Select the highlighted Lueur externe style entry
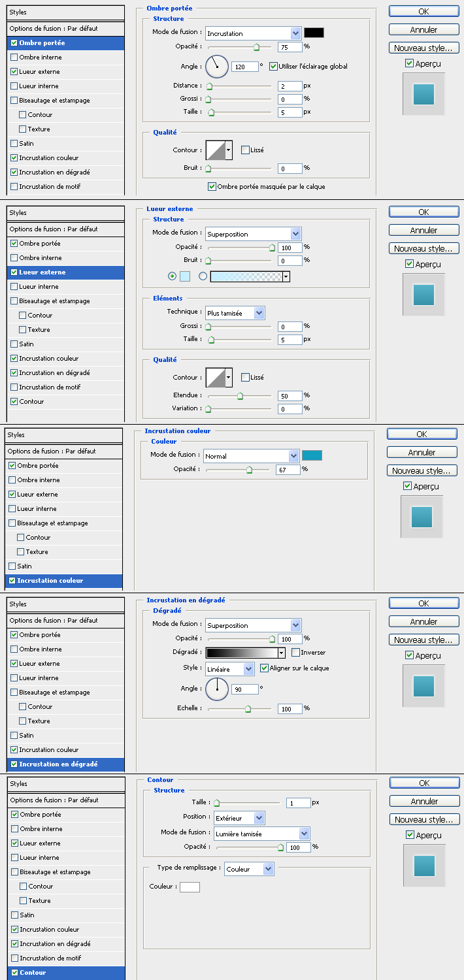This screenshot has width=464, height=980. click(x=65, y=272)
